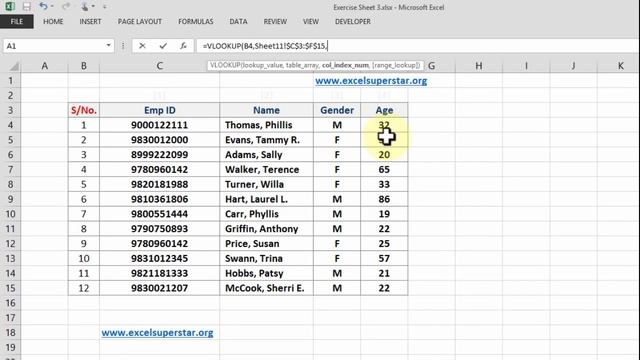Switch to the HOME tab

(x=53, y=22)
